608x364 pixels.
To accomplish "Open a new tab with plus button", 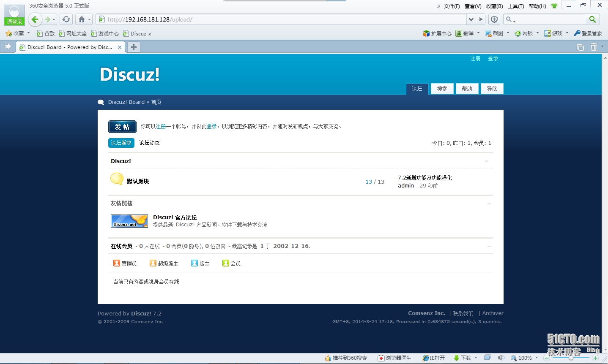I will click(x=134, y=47).
